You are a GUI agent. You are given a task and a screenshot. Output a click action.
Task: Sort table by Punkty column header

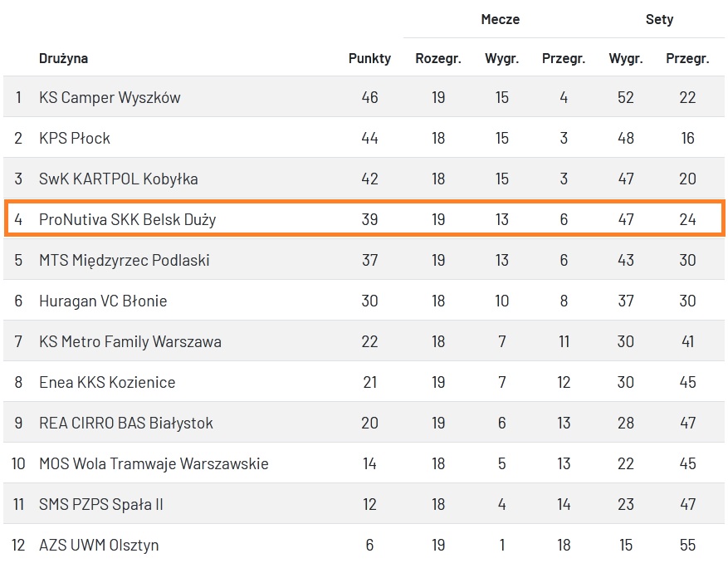click(369, 58)
